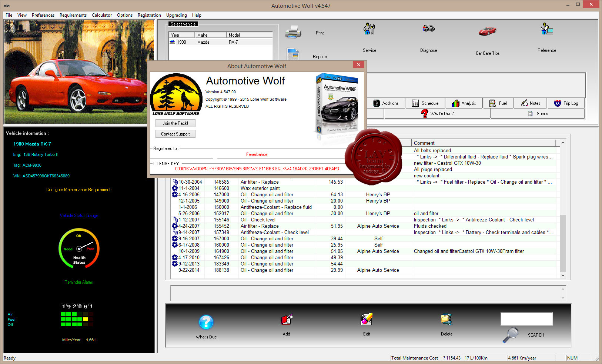This screenshot has height=364, width=602.
Task: Open the Service mechanic icon
Action: point(369,29)
